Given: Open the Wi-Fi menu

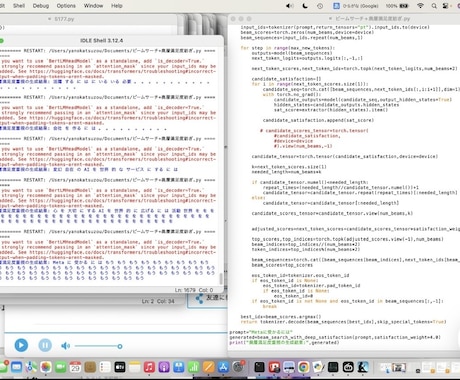Looking at the screenshot, I should (x=420, y=6).
